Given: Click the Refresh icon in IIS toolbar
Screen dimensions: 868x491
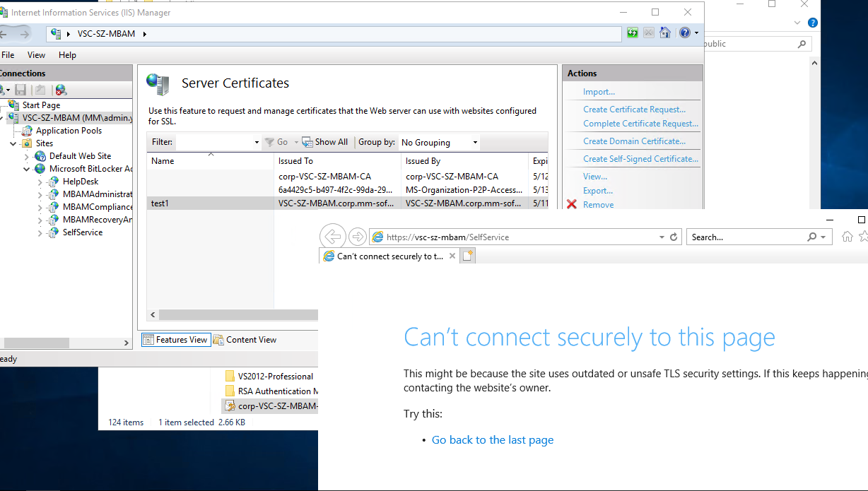Looking at the screenshot, I should [x=631, y=32].
